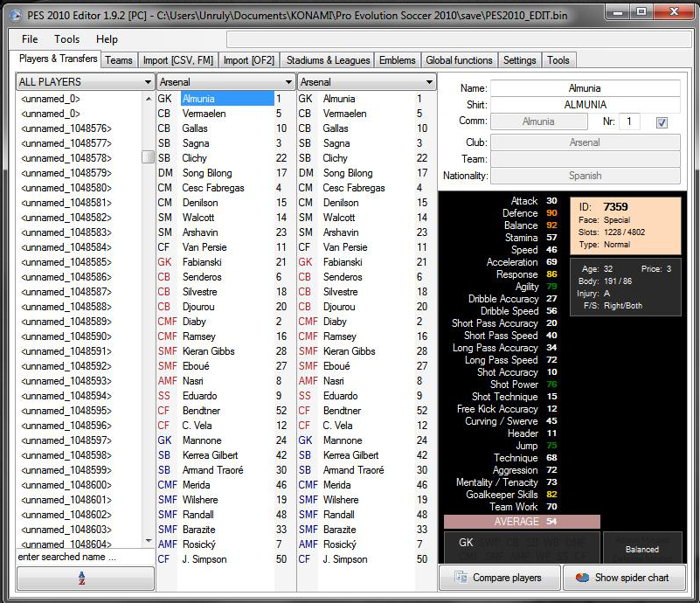Switch to the Emblems tab
This screenshot has height=603, width=700.
tap(398, 60)
